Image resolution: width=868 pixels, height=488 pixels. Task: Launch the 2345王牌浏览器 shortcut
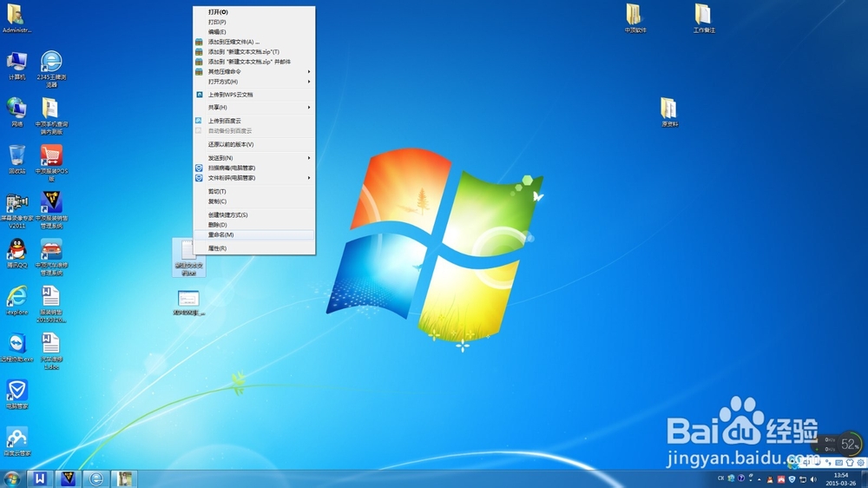[x=51, y=69]
